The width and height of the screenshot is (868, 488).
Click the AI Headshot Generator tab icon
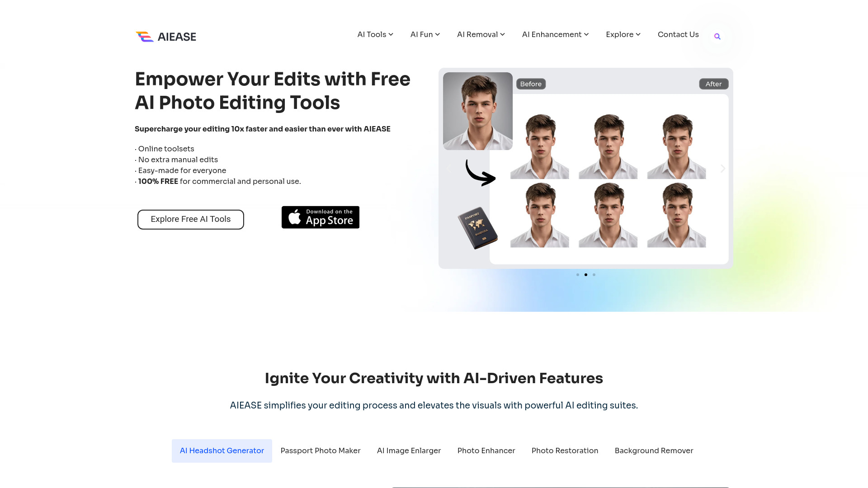coord(222,450)
